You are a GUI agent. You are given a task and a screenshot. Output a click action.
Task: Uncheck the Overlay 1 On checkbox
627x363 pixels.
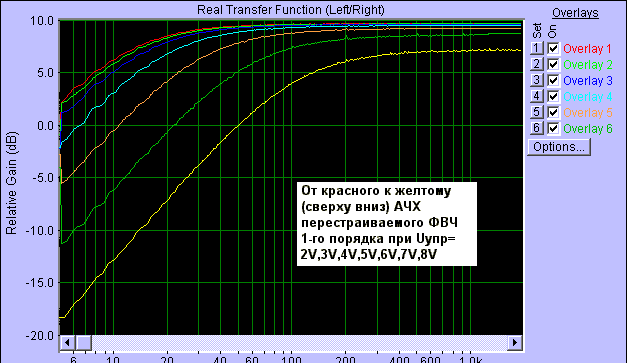(553, 49)
